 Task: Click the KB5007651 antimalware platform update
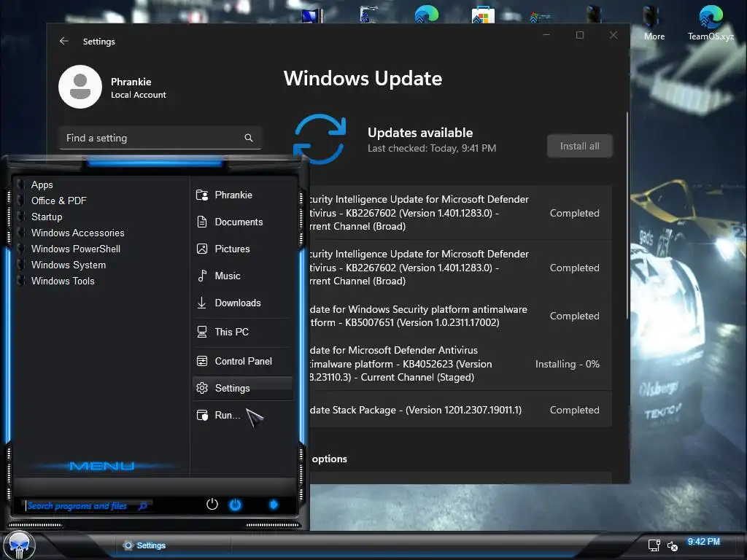(460, 316)
